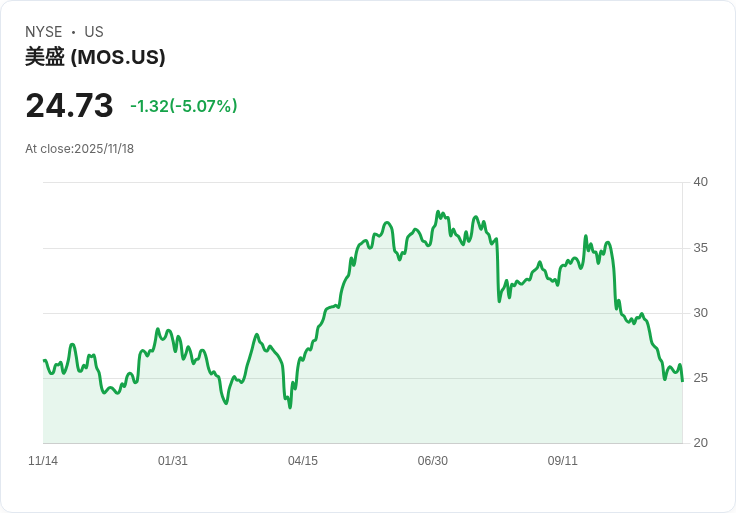Click the chart's lowest dip before 04/15
The width and height of the screenshot is (736, 513).
coord(290,407)
